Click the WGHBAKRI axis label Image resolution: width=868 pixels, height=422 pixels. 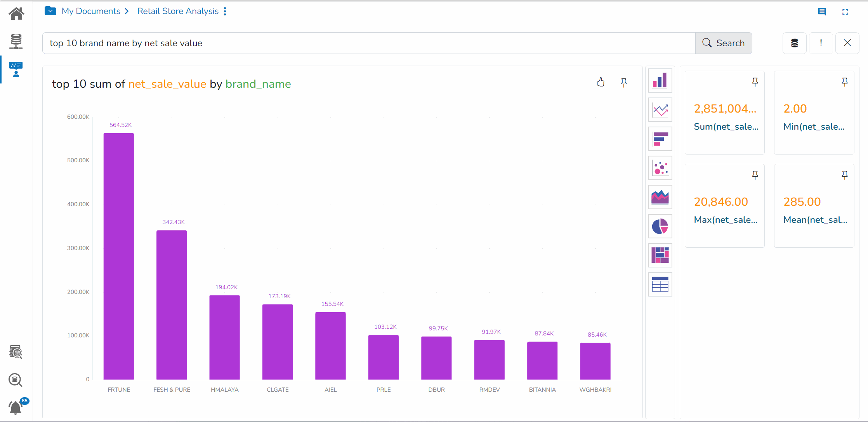click(595, 390)
